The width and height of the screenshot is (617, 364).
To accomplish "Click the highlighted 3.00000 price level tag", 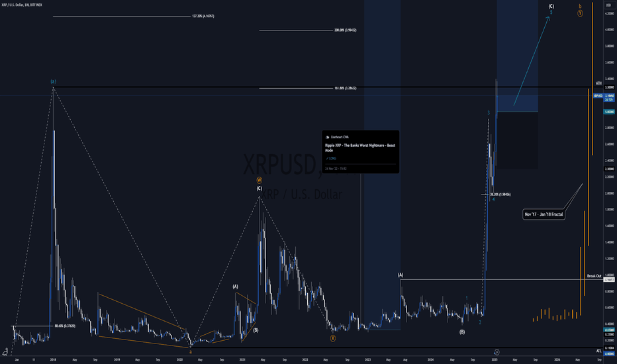I will coord(609,112).
